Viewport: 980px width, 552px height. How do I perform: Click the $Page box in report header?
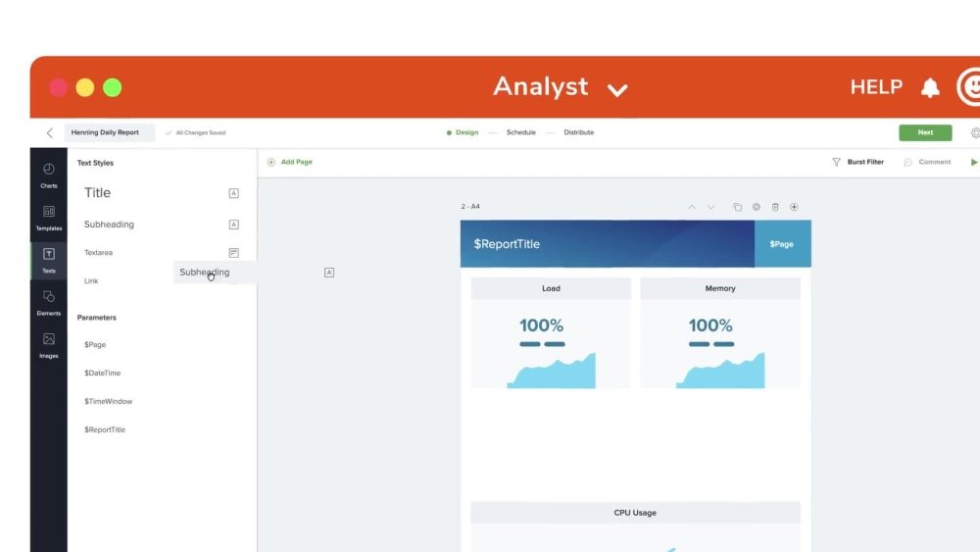point(782,244)
